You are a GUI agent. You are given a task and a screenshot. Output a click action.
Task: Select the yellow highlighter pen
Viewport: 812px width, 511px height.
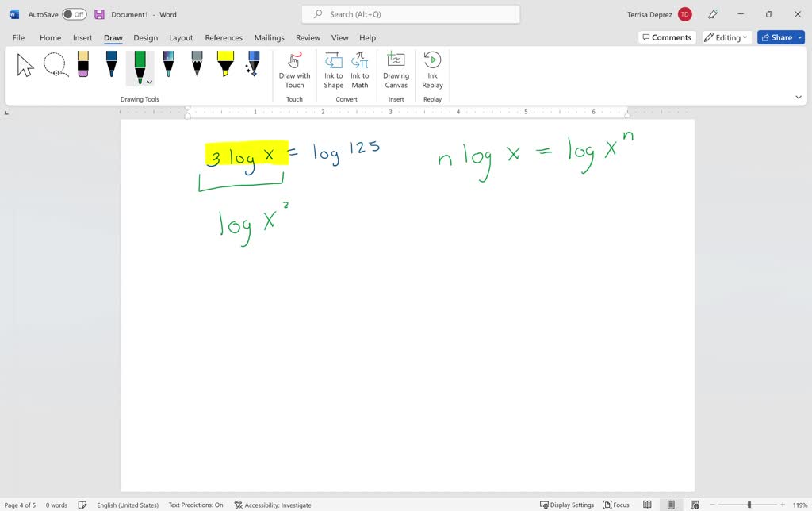225,65
